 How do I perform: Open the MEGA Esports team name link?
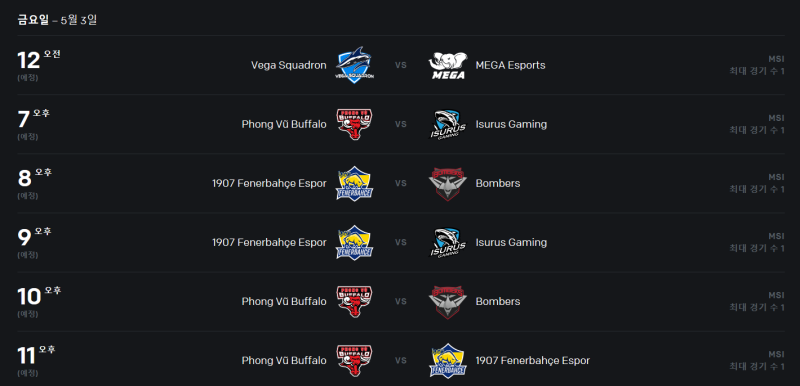[x=510, y=65]
